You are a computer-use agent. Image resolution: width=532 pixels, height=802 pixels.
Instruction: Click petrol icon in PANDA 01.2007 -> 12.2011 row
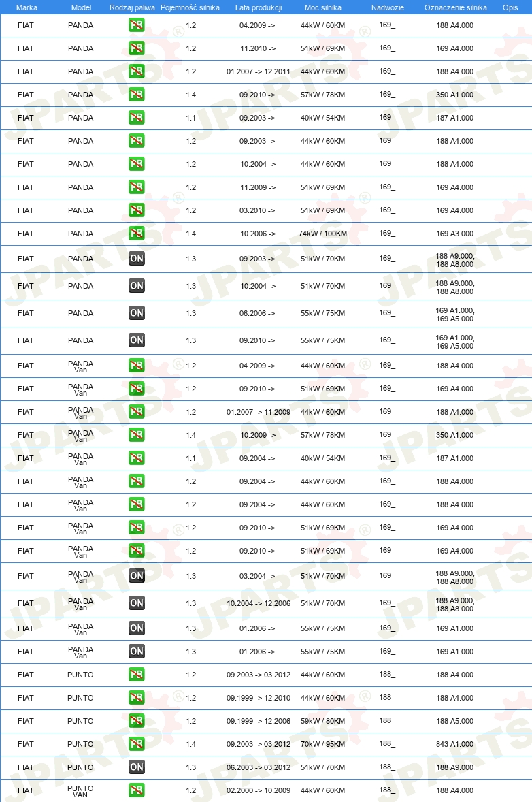[x=137, y=71]
